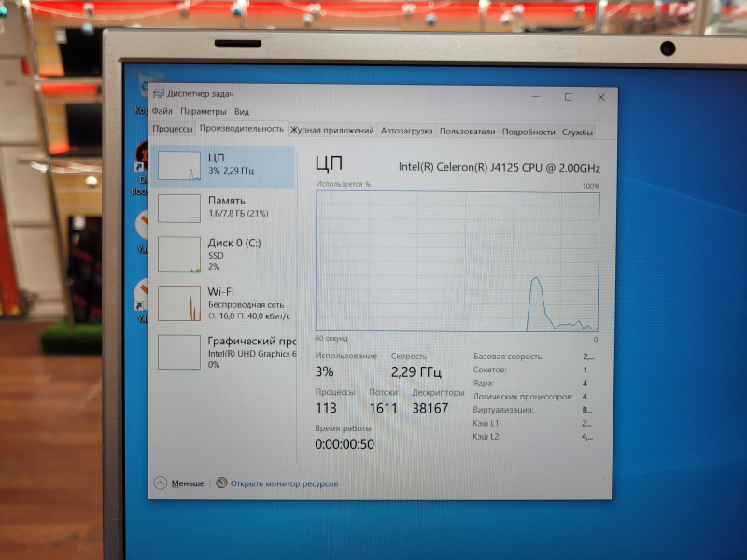Collapse details with the Меньше arrow
747x560 pixels.
161,483
